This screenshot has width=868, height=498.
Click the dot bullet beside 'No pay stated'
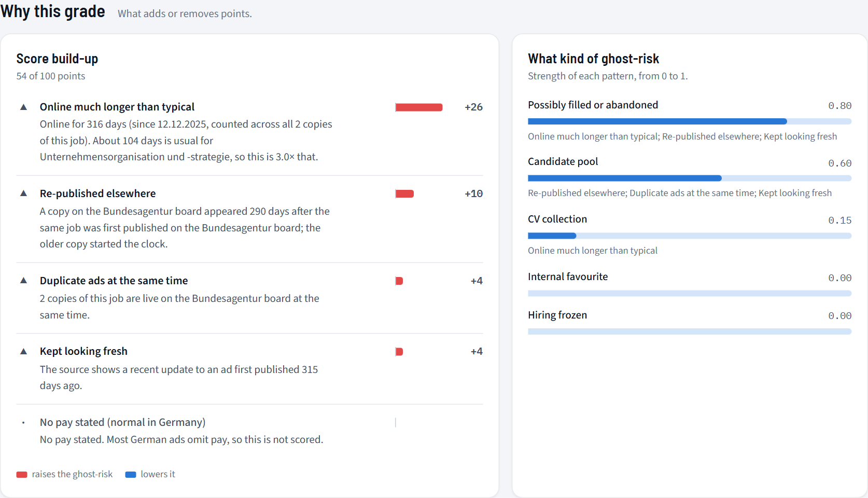23,423
